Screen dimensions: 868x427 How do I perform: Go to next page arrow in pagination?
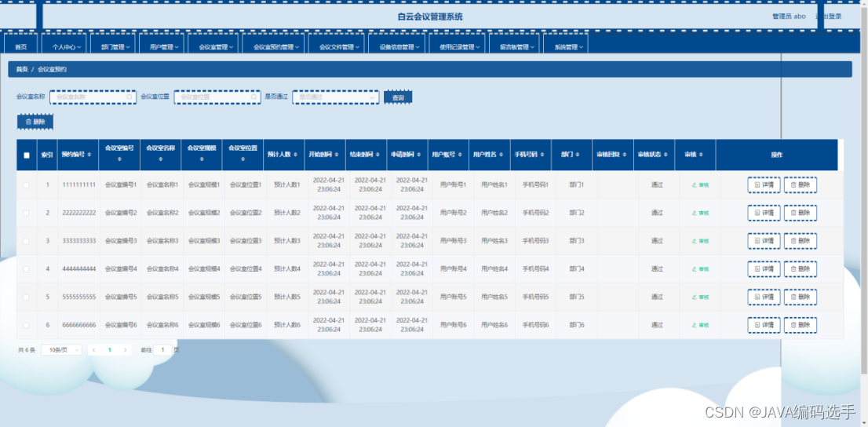(x=126, y=350)
